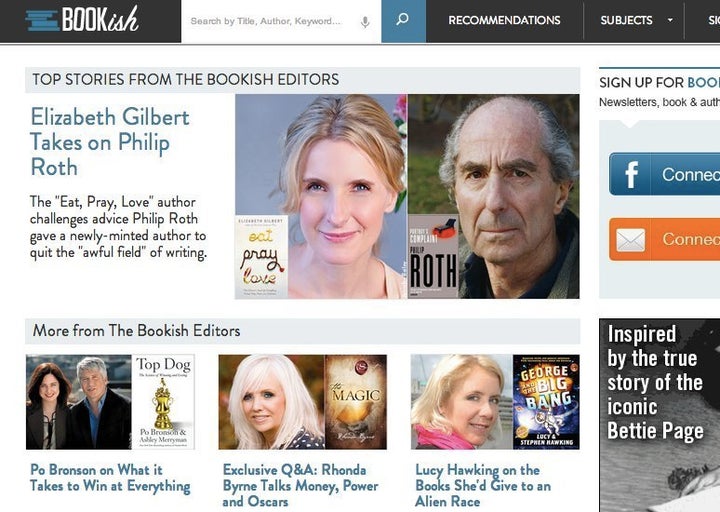This screenshot has height=512, width=720.
Task: Click The Magic book cover thumbnail
Action: click(x=356, y=402)
